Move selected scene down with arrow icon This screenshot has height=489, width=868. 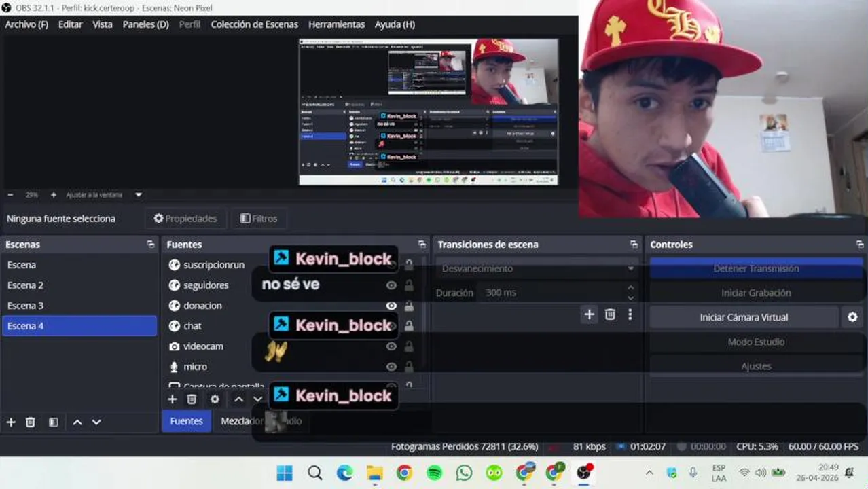[96, 422]
